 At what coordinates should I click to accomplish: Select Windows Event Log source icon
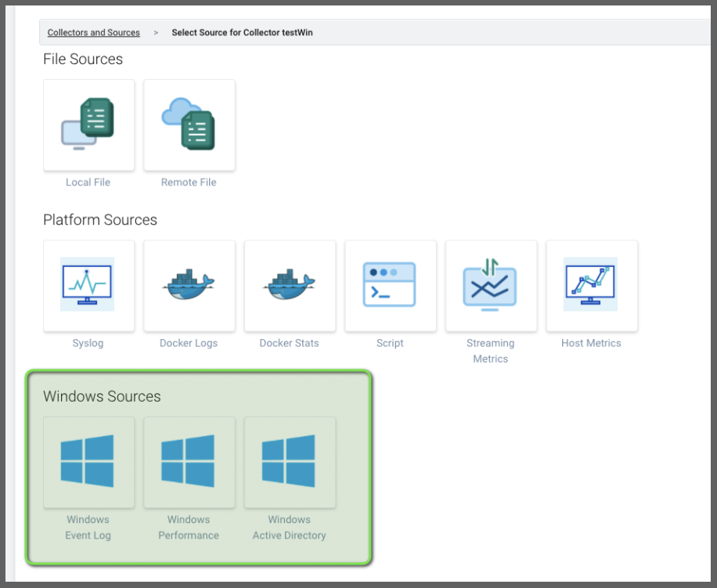click(x=88, y=462)
